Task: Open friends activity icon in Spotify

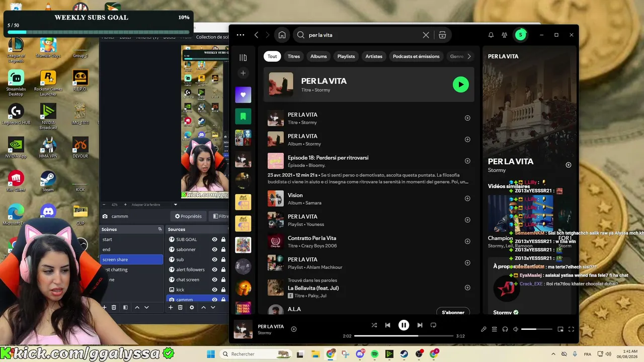Action: coord(505,35)
